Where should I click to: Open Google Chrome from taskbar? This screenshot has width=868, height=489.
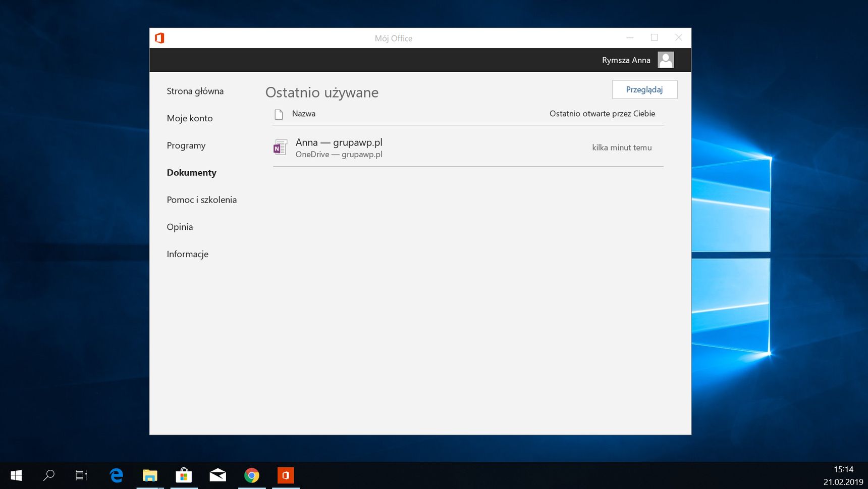pos(252,475)
